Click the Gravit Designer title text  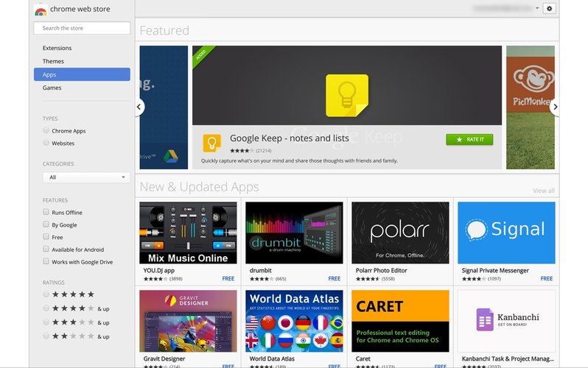click(164, 358)
